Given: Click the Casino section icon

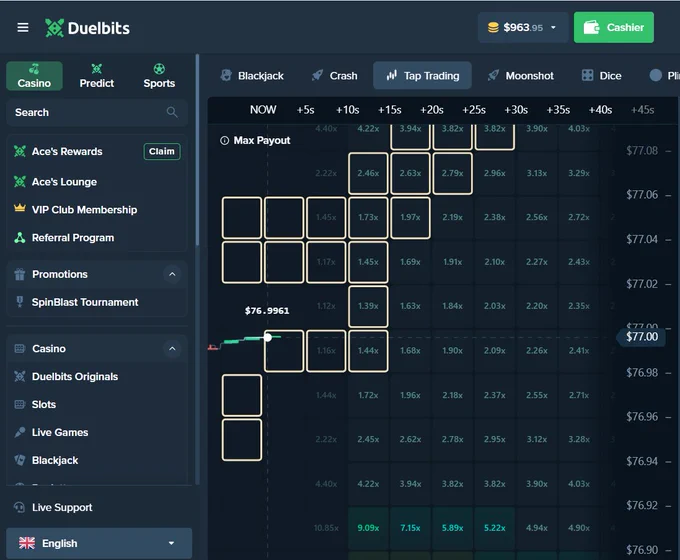Looking at the screenshot, I should (x=20, y=349).
